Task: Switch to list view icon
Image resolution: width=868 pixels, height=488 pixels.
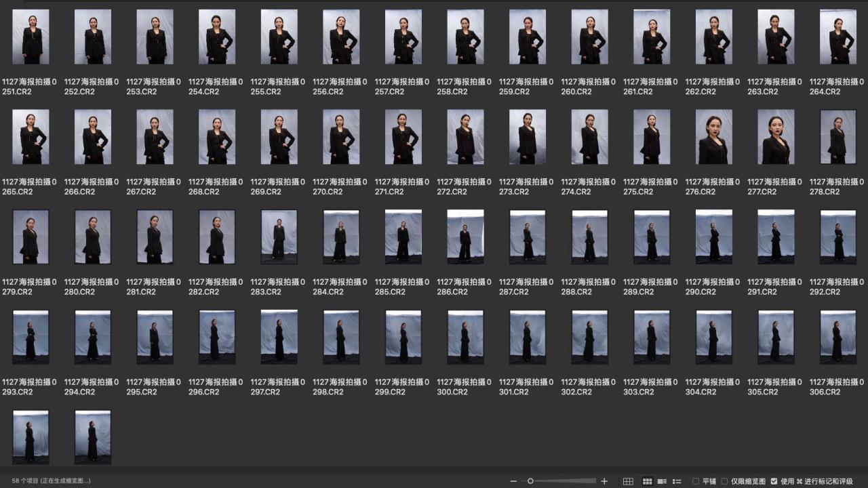Action: (676, 481)
